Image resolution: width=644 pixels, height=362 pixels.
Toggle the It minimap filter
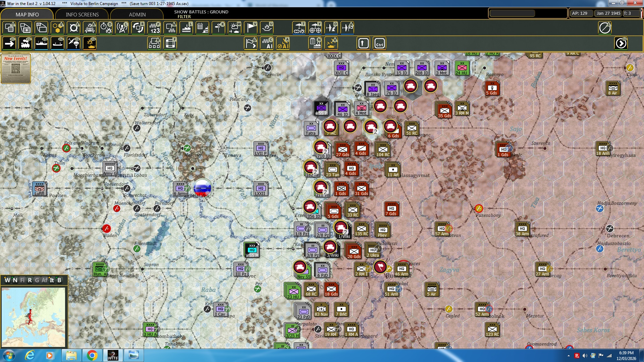pyautogui.click(x=52, y=280)
